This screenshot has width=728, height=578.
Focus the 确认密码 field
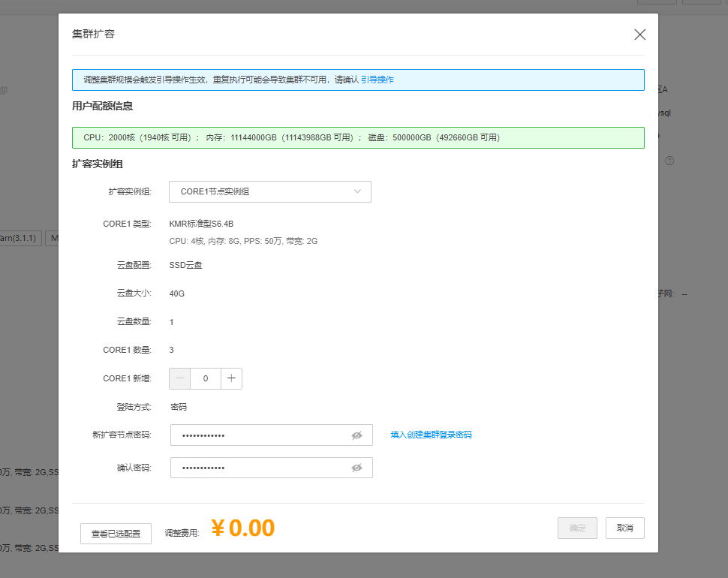pyautogui.click(x=271, y=468)
